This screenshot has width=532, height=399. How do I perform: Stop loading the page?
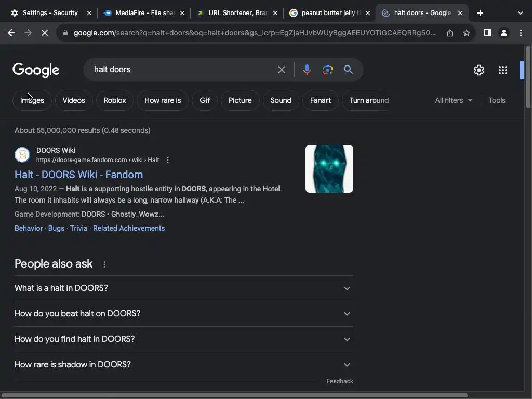[45, 33]
